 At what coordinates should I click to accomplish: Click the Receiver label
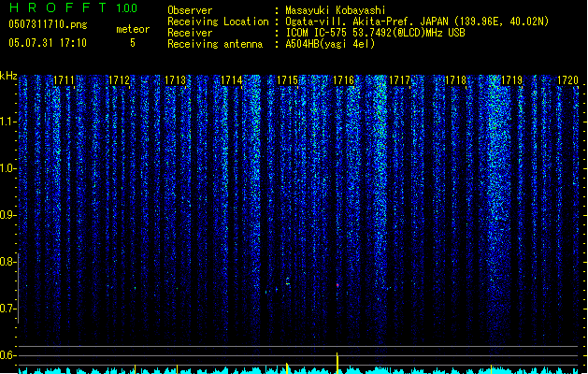[190, 33]
